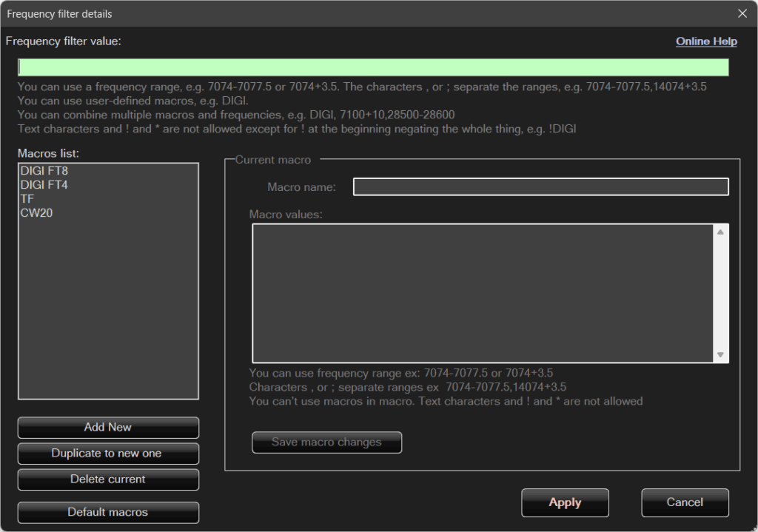Focus the Macro name text box
This screenshot has width=758, height=532.
click(x=540, y=187)
